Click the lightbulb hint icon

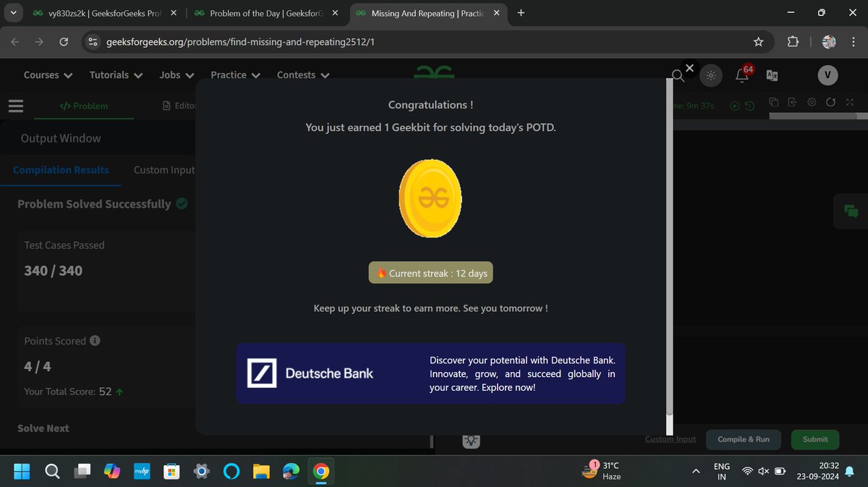click(472, 439)
